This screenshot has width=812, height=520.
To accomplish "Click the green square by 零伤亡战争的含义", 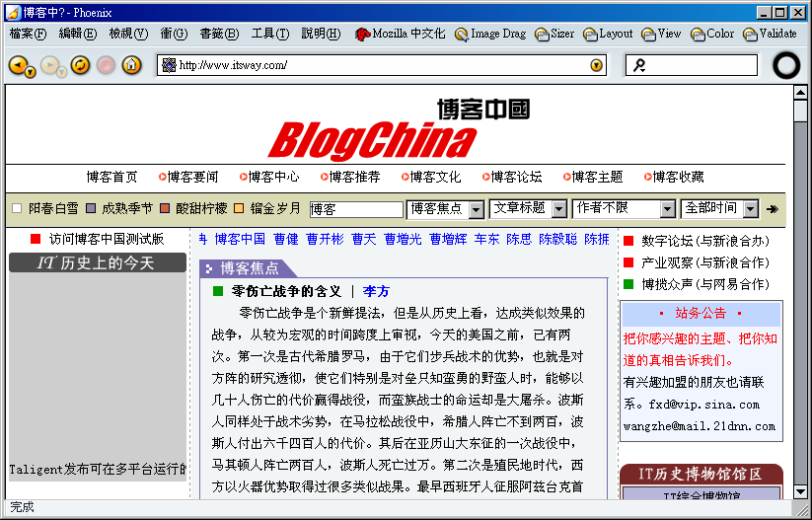I will (218, 292).
